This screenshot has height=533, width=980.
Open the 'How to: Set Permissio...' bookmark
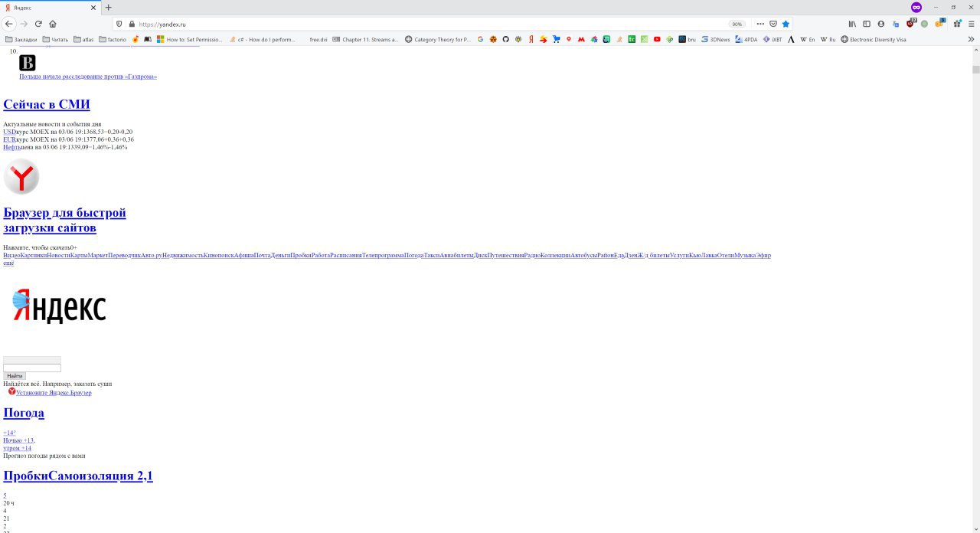coord(188,39)
